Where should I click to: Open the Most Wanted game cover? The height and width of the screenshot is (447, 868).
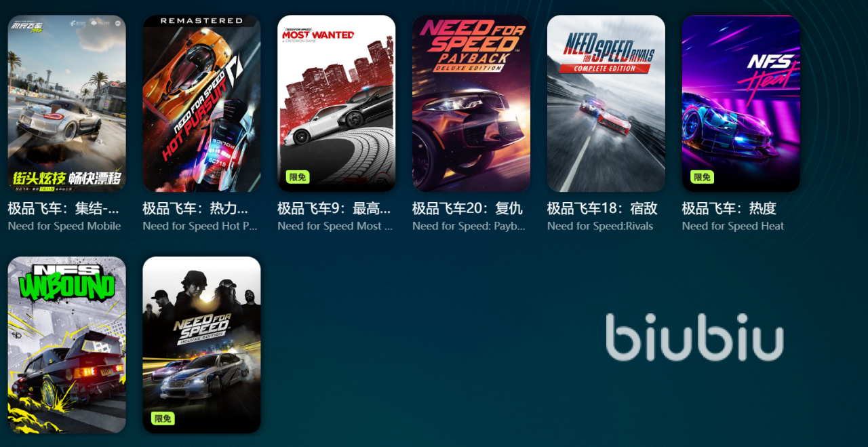[x=336, y=103]
